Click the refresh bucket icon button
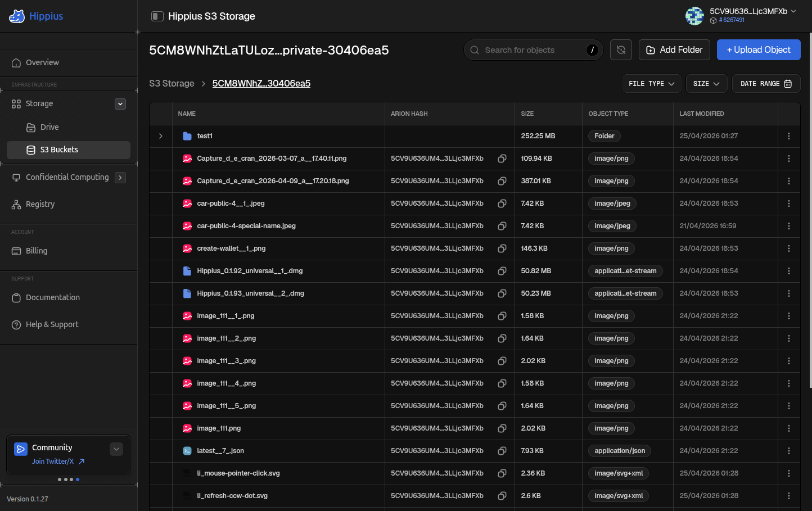The image size is (812, 511). (621, 50)
